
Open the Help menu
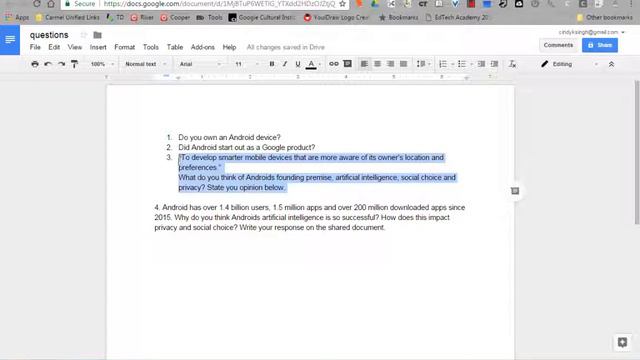pyautogui.click(x=229, y=47)
